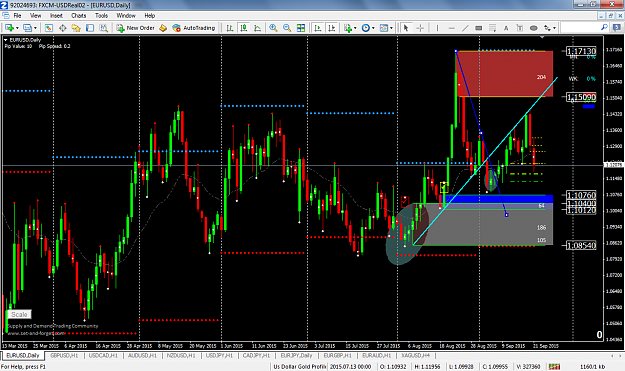The width and height of the screenshot is (625, 371).
Task: Switch to the GBPUSD,H1 chart tab
Action: (x=64, y=355)
